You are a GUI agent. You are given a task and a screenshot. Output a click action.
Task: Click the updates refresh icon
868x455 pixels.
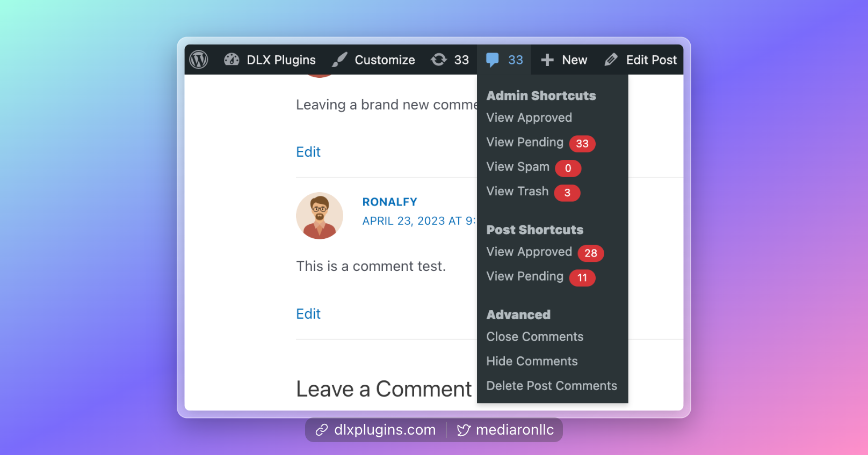click(439, 60)
